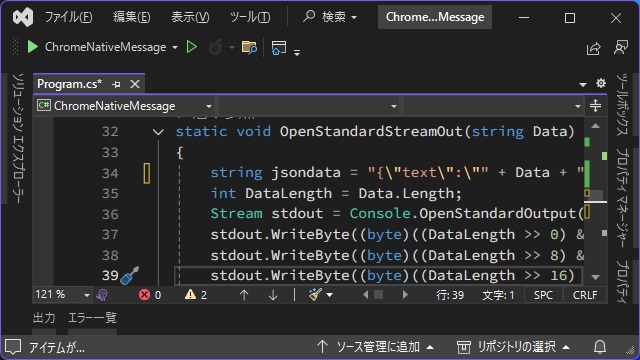640x360 pixels.
Task: Open the code health indicator icon
Action: 102,295
